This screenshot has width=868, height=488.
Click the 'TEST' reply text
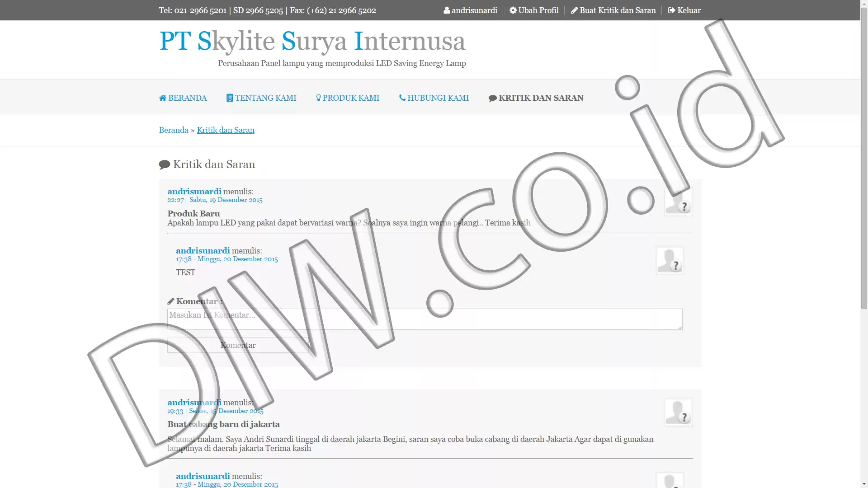[x=185, y=272]
